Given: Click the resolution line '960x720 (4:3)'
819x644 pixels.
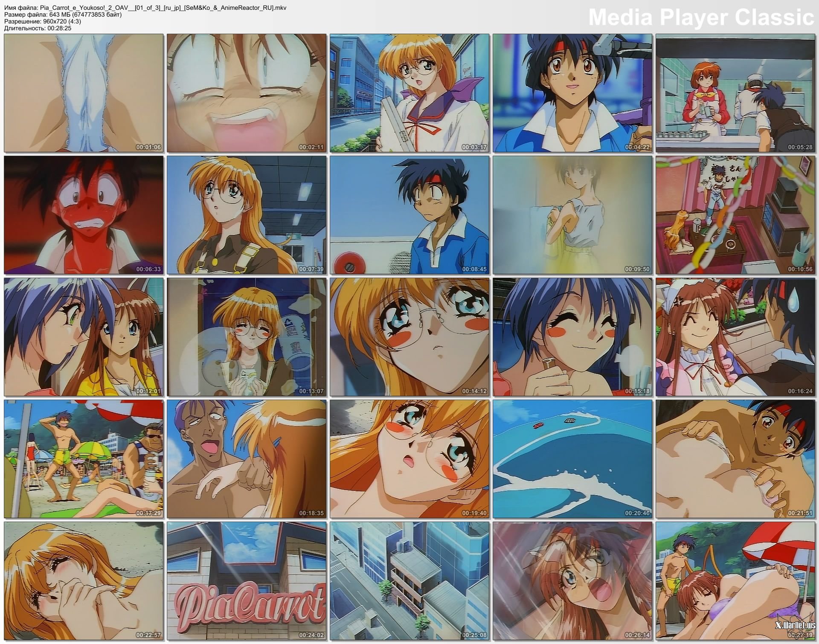Looking at the screenshot, I should click(x=43, y=22).
